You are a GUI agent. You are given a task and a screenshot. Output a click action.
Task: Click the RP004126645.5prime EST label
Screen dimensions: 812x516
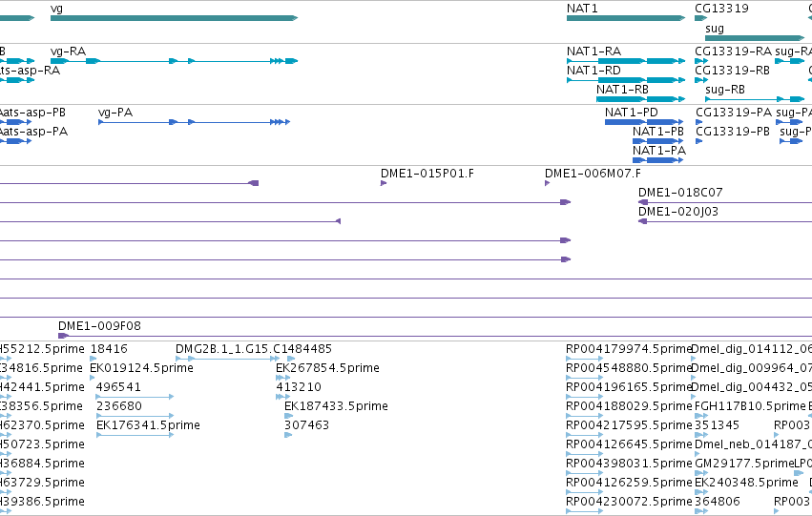tap(629, 444)
